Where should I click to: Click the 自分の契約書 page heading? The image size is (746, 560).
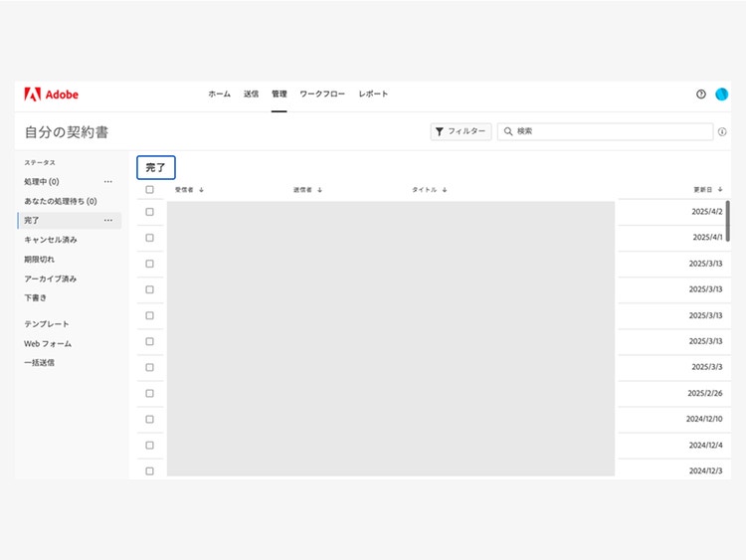67,132
